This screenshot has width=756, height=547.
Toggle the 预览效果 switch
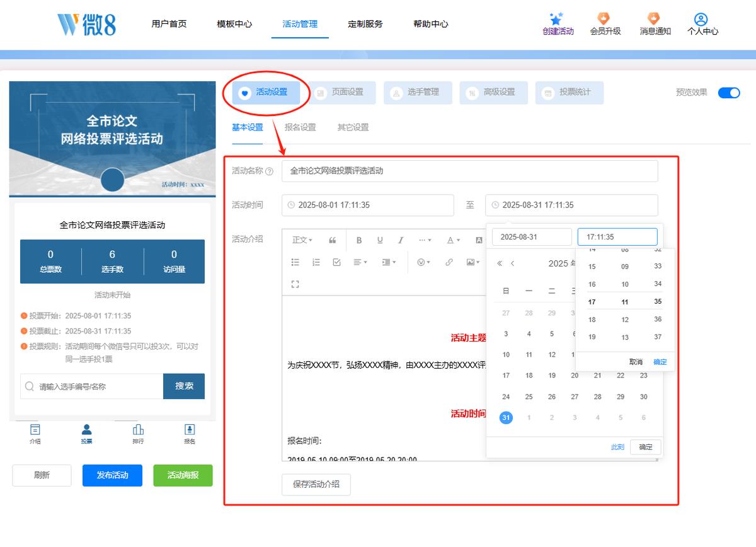pyautogui.click(x=729, y=93)
